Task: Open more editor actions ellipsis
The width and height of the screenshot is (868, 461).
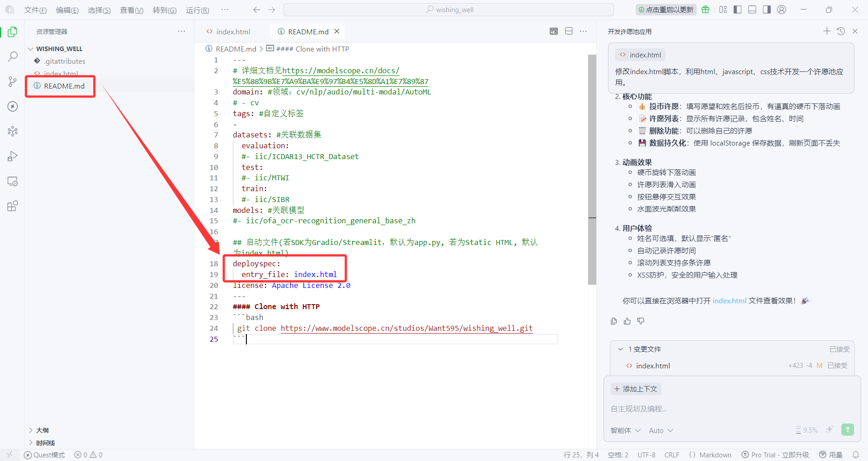Action: [x=583, y=31]
